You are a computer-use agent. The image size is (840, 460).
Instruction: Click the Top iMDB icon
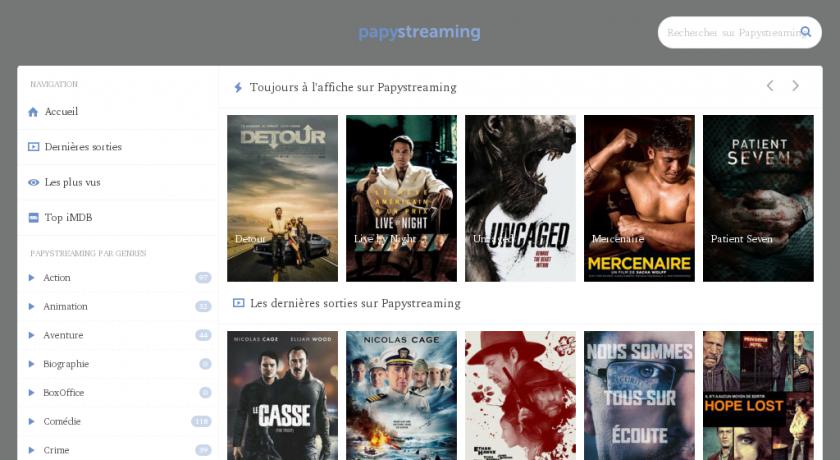33,217
